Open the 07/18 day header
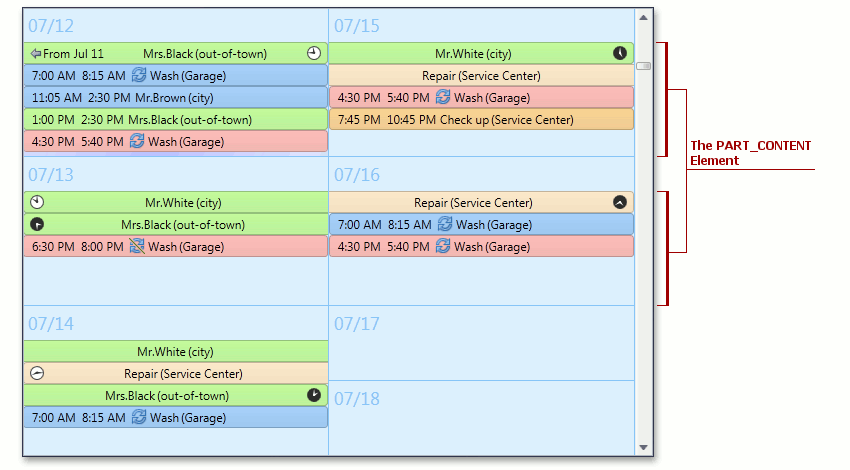850x470 pixels. tap(357, 399)
